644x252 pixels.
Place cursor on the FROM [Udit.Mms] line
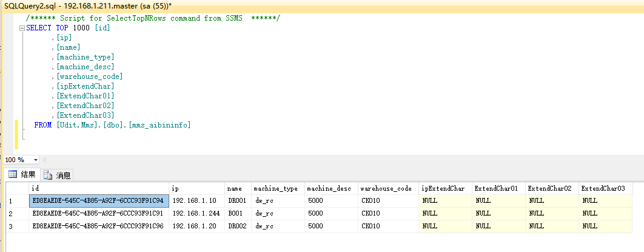112,125
